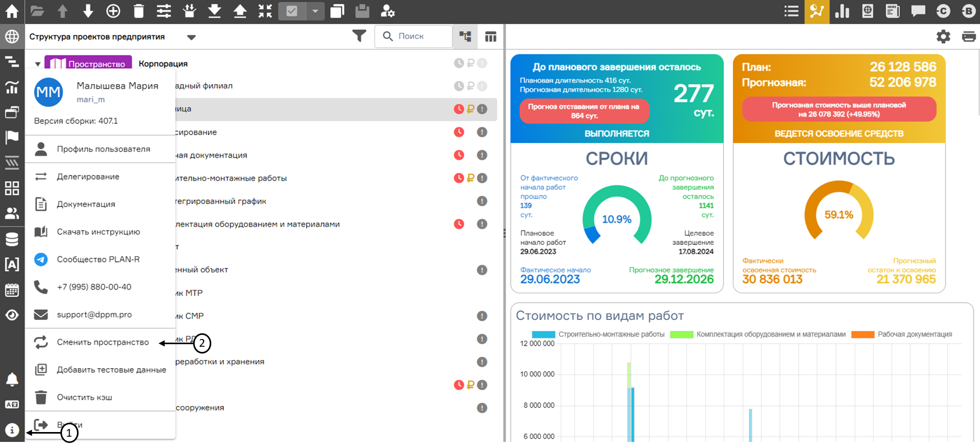The image size is (980, 444).
Task: Open the flag sidebar icon
Action: coord(11,137)
